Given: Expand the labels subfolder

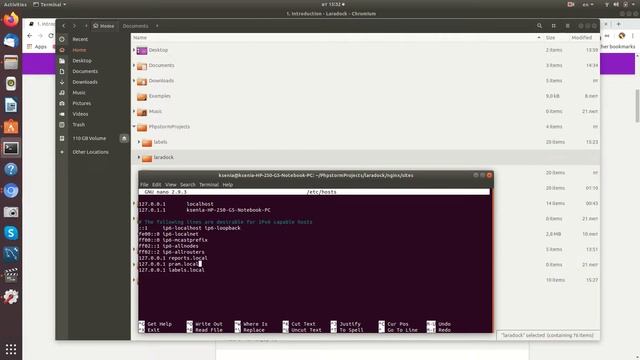Looking at the screenshot, I should pos(139,142).
